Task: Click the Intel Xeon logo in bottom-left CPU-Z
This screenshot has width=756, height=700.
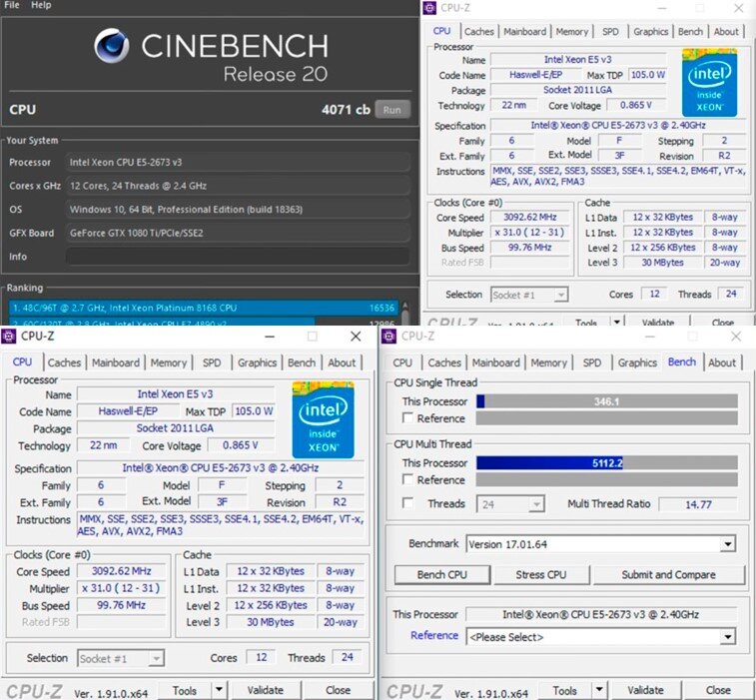Action: point(323,420)
